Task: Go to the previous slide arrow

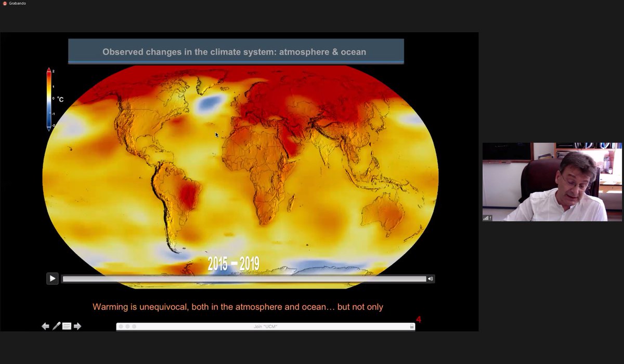Action: click(x=45, y=326)
